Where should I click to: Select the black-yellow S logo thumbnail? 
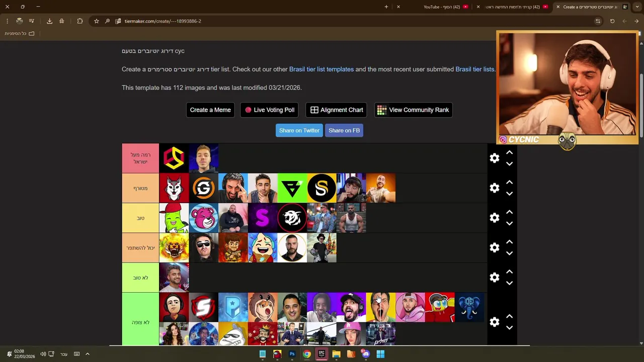coord(321,188)
